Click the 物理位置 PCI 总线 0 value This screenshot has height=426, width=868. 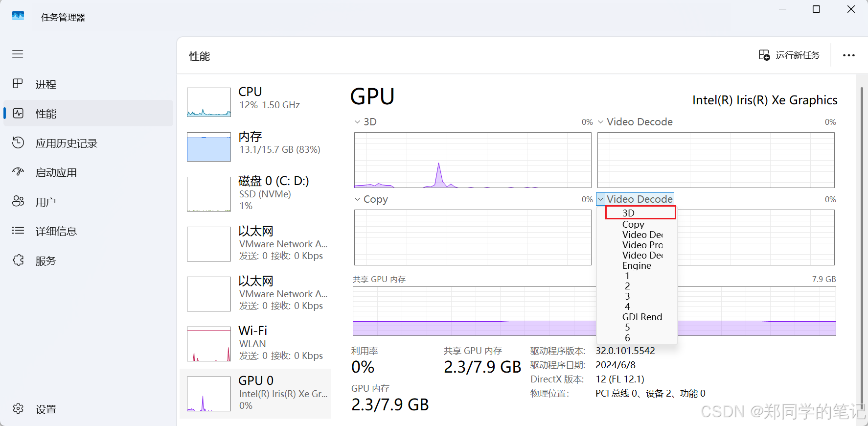[x=650, y=393]
